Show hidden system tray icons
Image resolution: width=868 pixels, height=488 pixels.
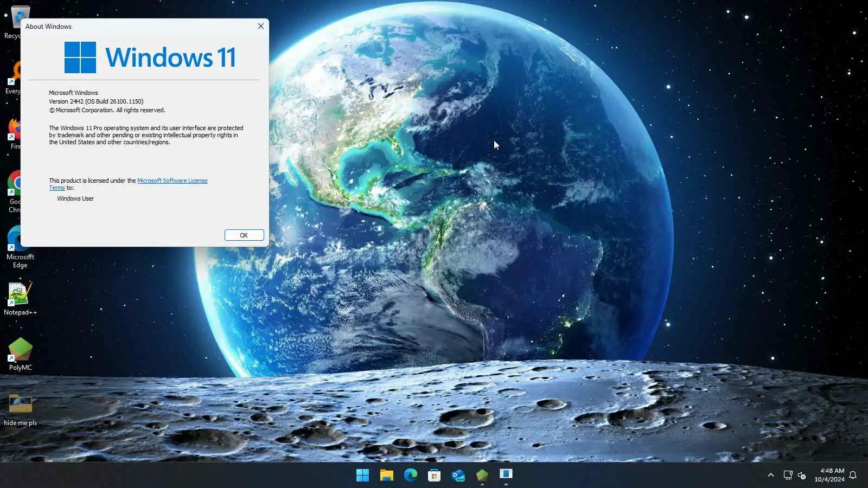click(770, 476)
